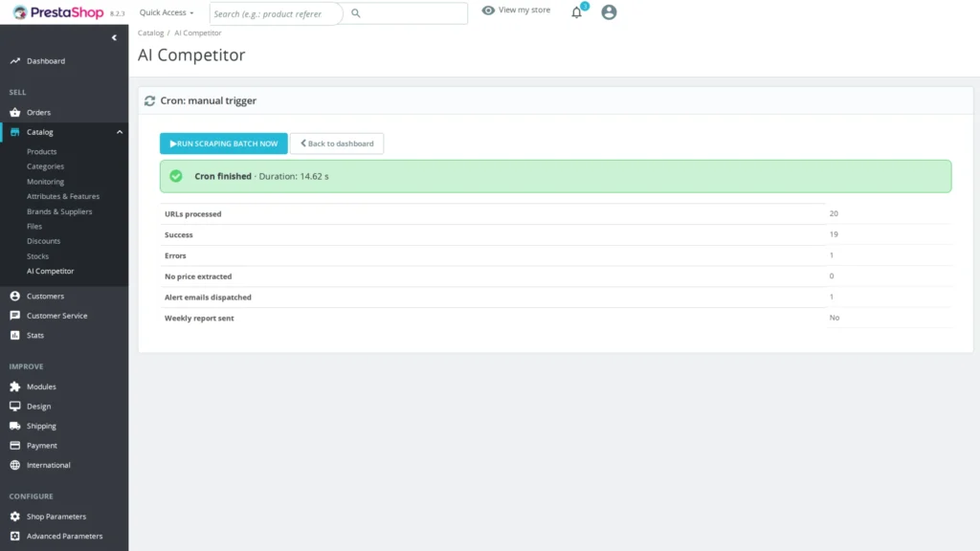
Task: Focus the product search field
Action: (276, 13)
